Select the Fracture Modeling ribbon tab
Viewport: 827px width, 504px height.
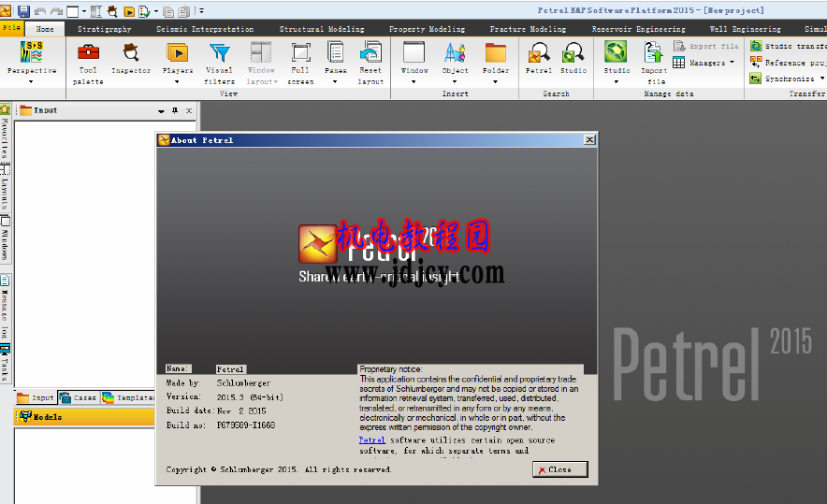tap(528, 29)
